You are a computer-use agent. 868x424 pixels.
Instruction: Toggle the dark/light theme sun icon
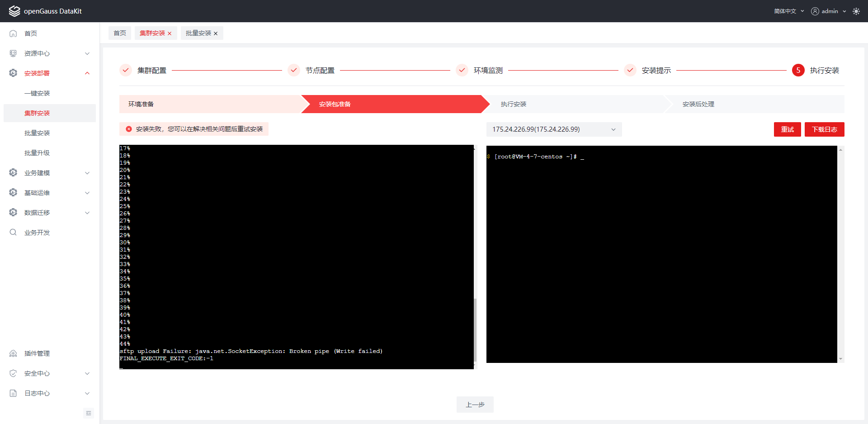856,11
